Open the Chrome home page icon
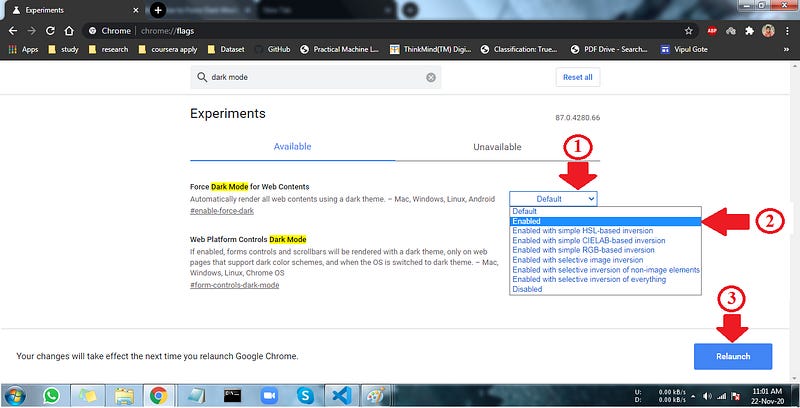 pyautogui.click(x=69, y=31)
